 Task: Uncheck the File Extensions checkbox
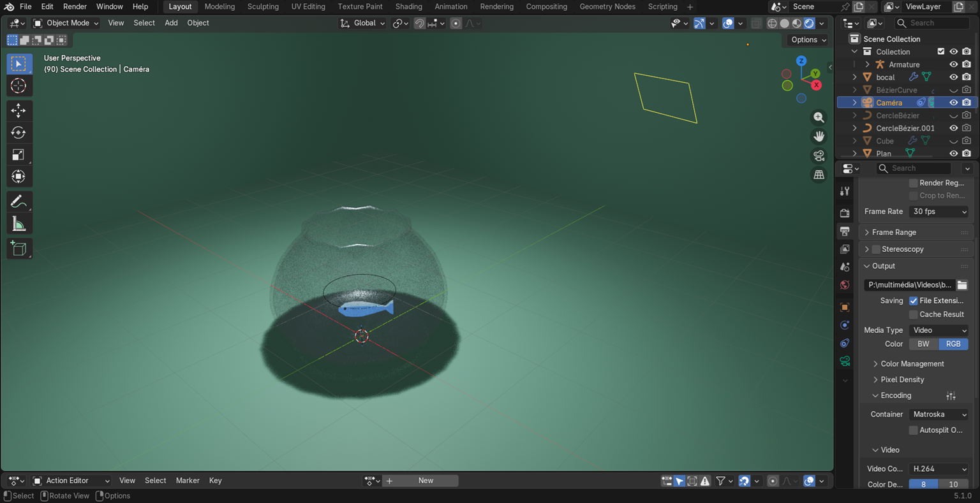(913, 300)
